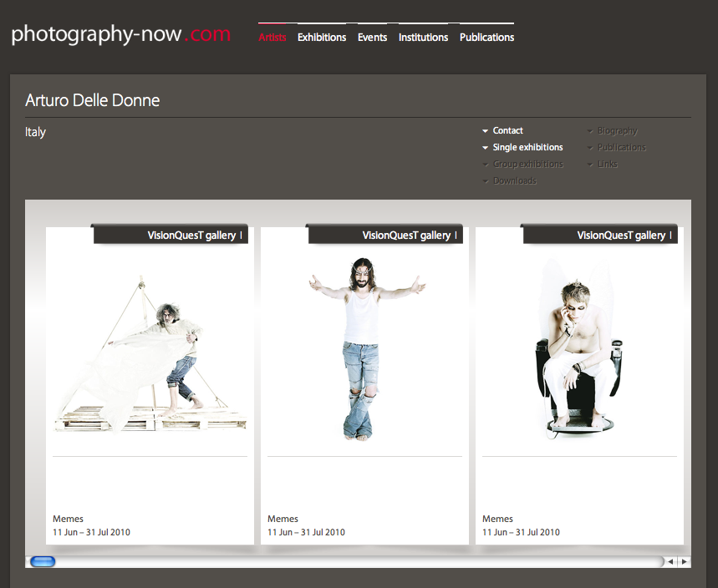Click the arrow icon beside Contact
Viewport: 718px width, 588px height.
tap(486, 131)
